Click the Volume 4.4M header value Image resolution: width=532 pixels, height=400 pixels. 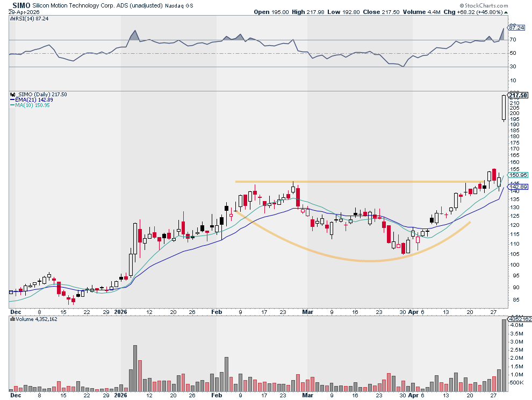pos(422,12)
